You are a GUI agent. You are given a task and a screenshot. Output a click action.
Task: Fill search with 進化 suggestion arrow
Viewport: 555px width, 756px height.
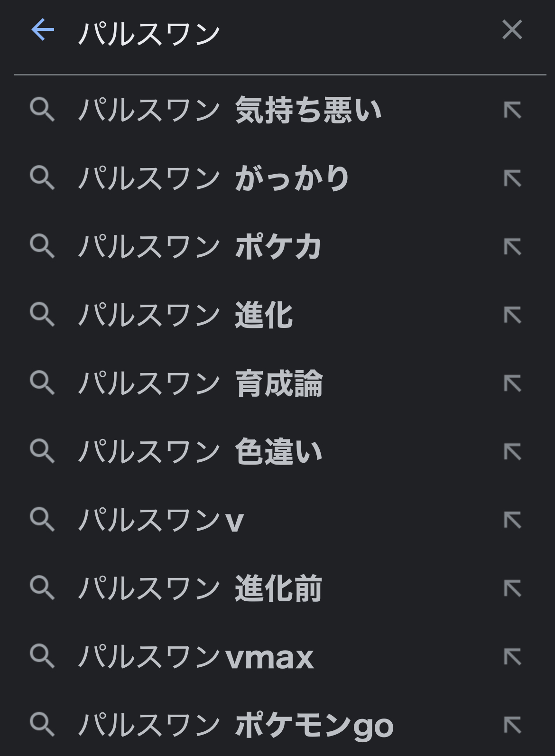click(x=512, y=315)
